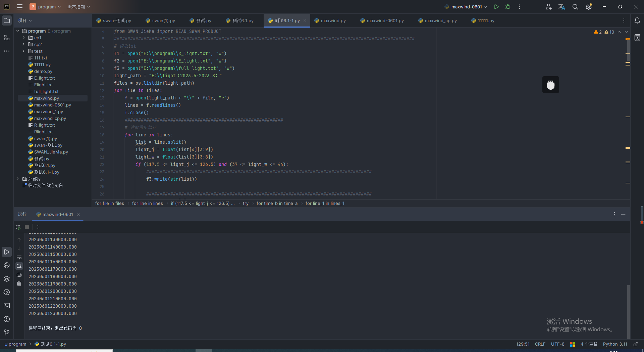Image resolution: width=644 pixels, height=352 pixels.
Task: Select Python 3.11 interpreter in status bar
Action: click(x=615, y=344)
